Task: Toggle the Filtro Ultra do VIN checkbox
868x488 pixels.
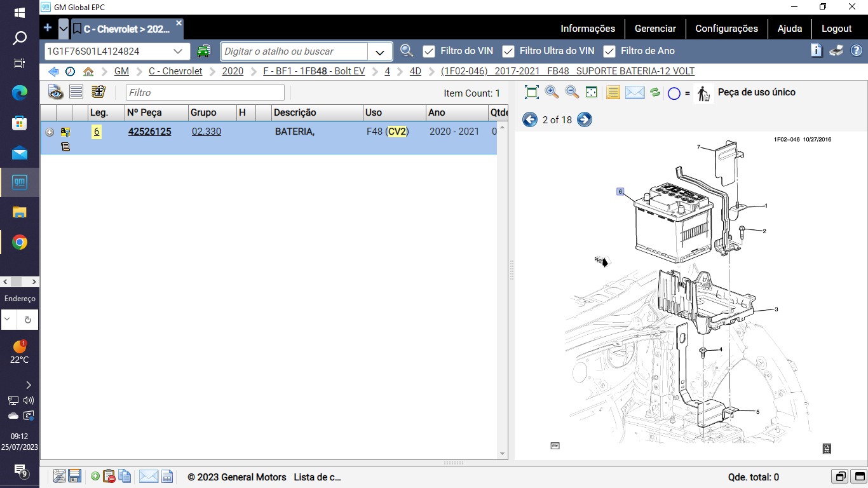Action: tap(508, 51)
